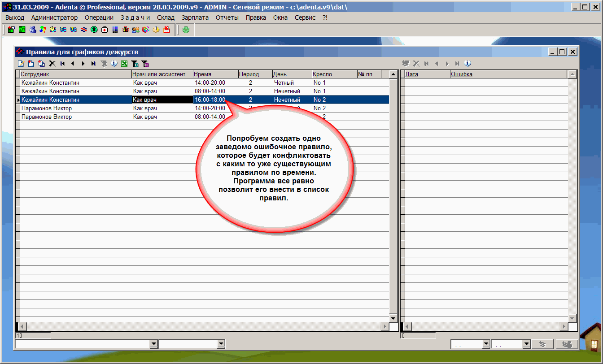The height and width of the screenshot is (364, 603).
Task: Open the Отчеты menu
Action: click(227, 17)
